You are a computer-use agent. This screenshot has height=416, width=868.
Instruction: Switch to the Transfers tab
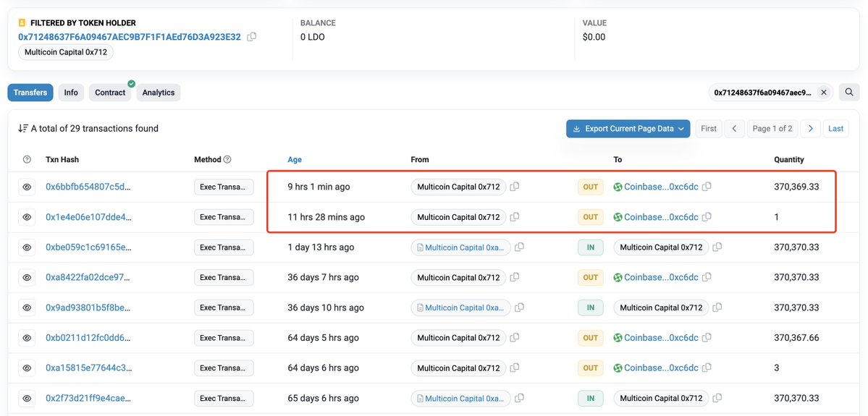click(30, 93)
